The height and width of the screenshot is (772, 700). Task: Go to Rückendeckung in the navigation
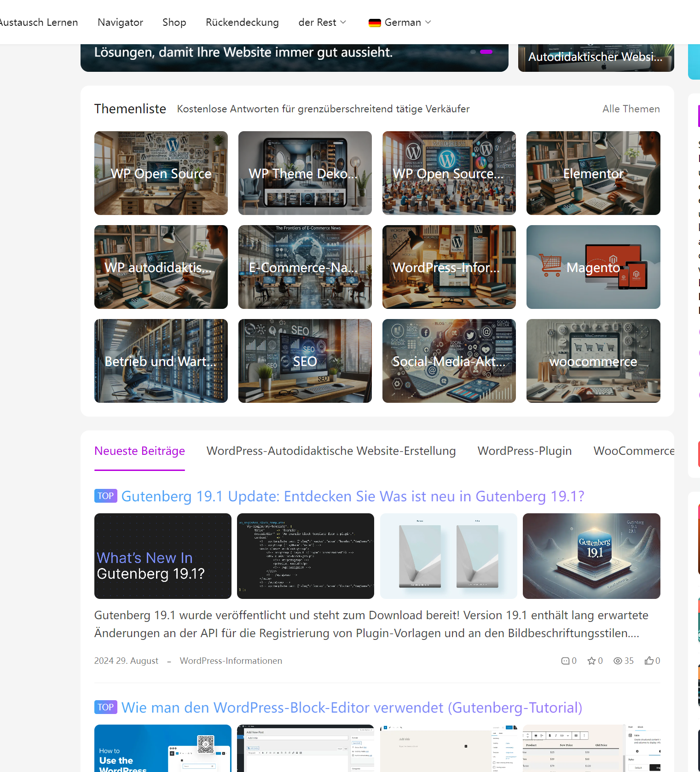coord(242,22)
